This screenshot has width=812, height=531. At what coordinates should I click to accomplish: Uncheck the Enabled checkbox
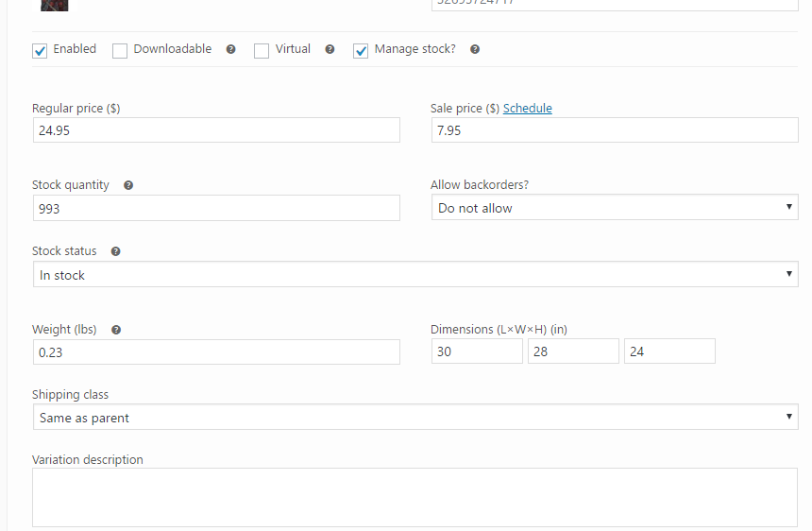pyautogui.click(x=40, y=51)
